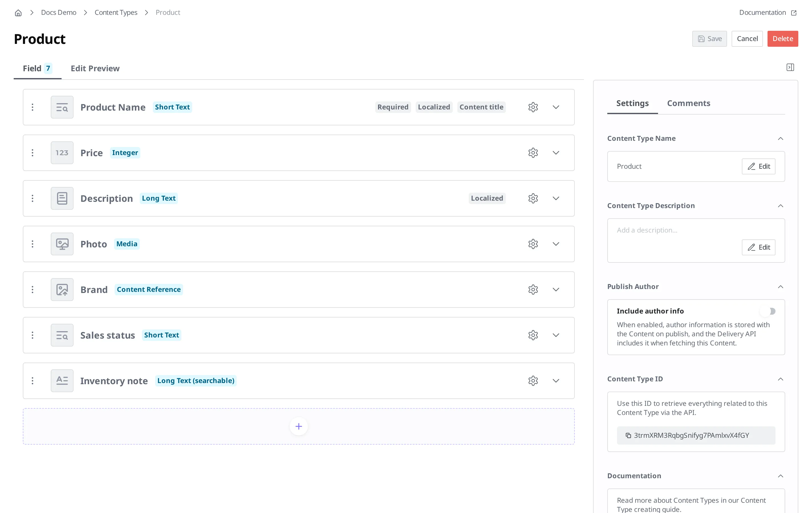This screenshot has width=812, height=513.
Task: Open the drag menu dots for Product Name
Action: click(x=33, y=107)
